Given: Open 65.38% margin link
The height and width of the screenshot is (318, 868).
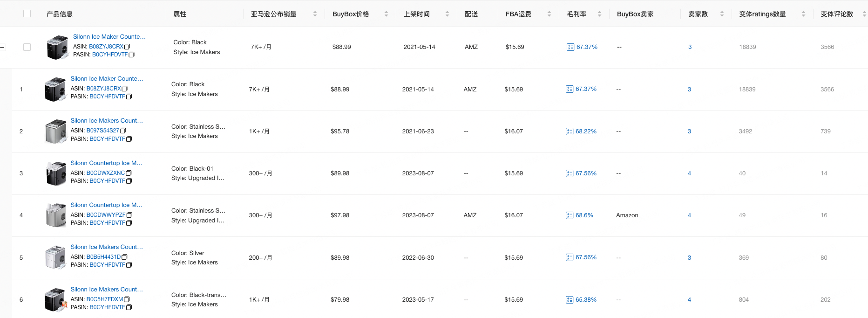Looking at the screenshot, I should pyautogui.click(x=586, y=300).
